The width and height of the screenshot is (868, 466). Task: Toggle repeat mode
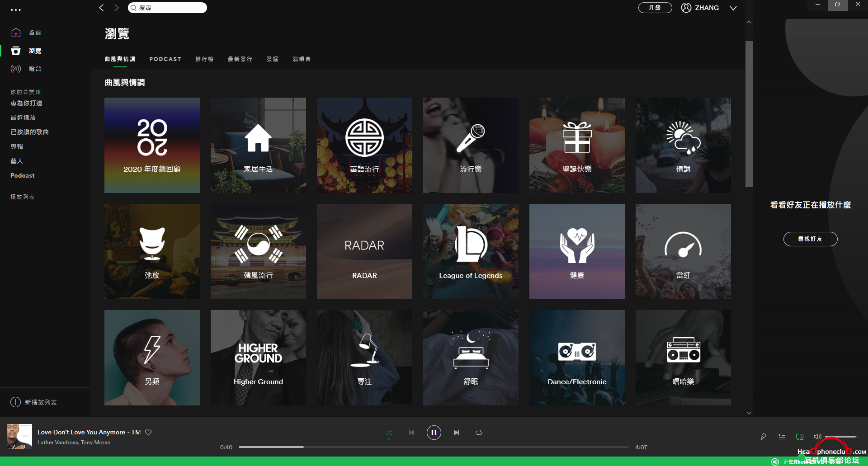pyautogui.click(x=479, y=433)
